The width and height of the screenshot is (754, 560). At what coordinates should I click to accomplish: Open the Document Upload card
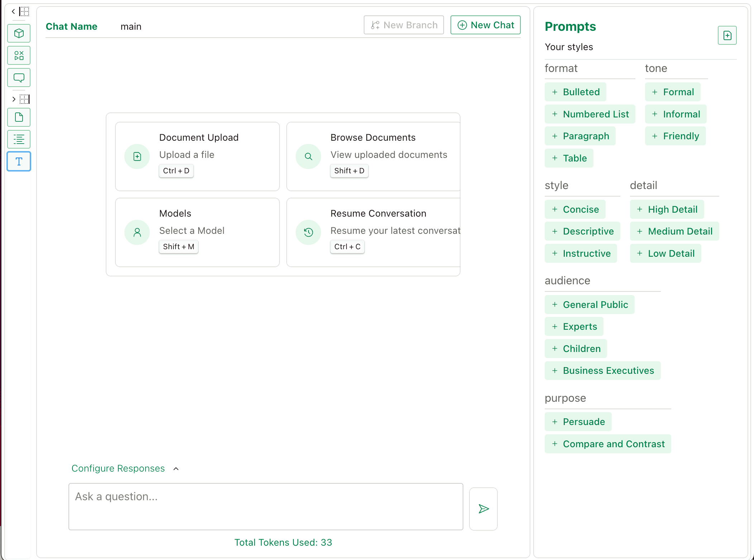click(x=197, y=156)
